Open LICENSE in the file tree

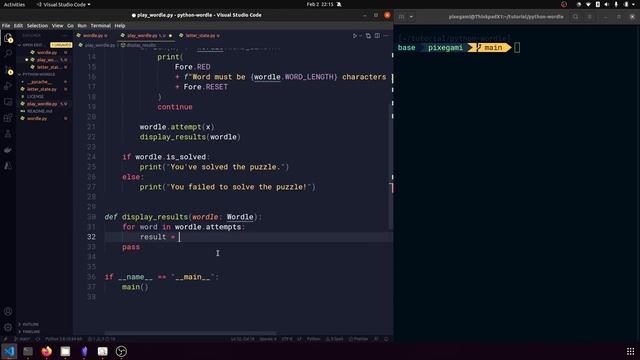click(x=35, y=96)
